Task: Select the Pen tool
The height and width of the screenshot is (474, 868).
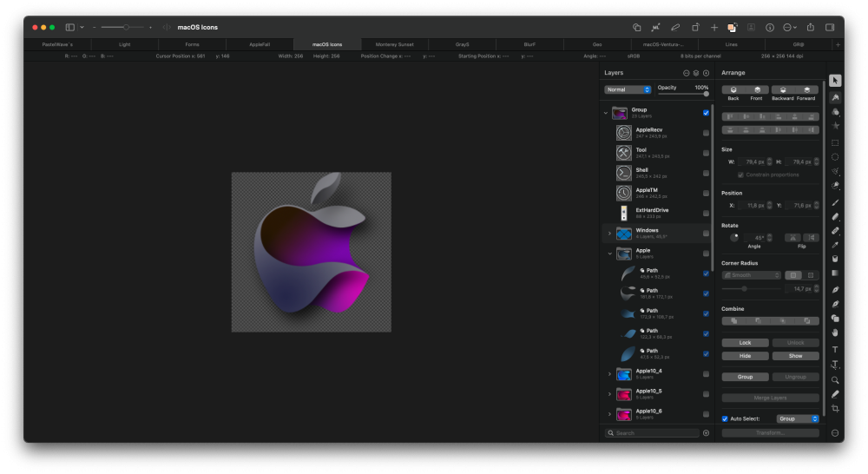Action: [835, 290]
